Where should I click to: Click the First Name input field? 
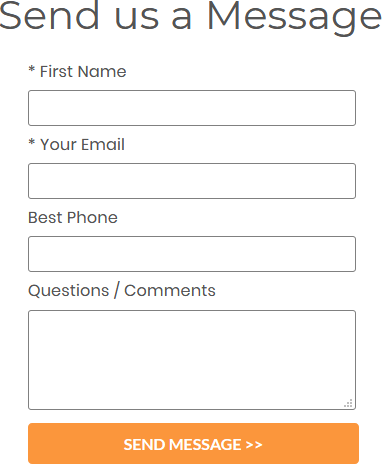(192, 108)
